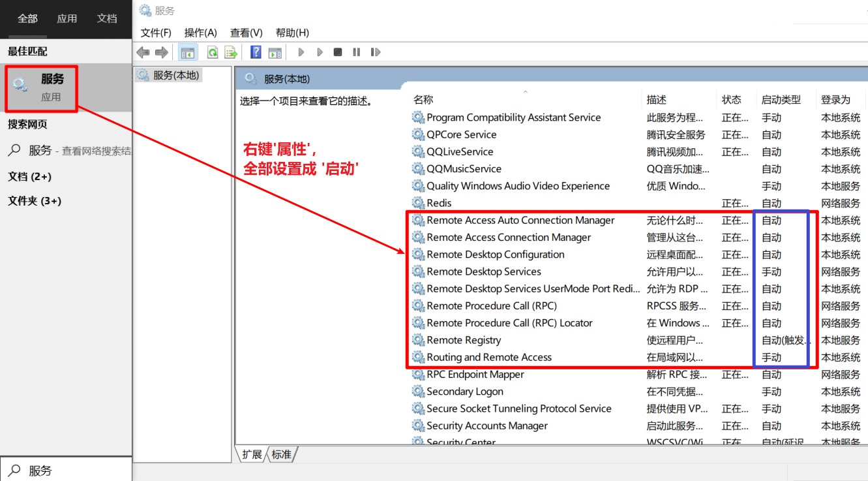868x481 pixels.
Task: Click the Pause Service toolbar icon
Action: pyautogui.click(x=356, y=52)
